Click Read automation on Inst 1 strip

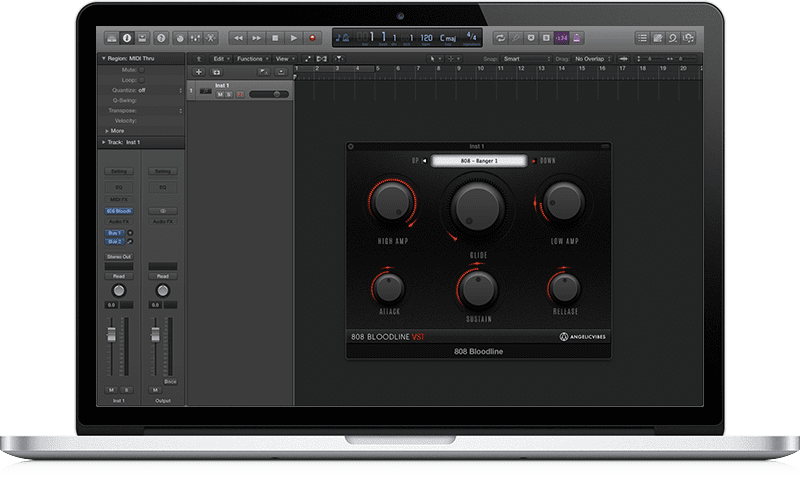119,276
